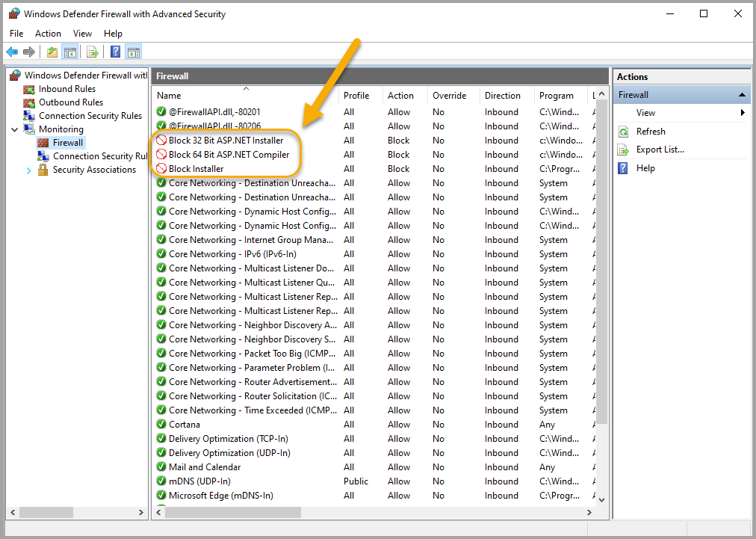The image size is (756, 539).
Task: Collapse the Monitoring tree node
Action: coord(15,129)
